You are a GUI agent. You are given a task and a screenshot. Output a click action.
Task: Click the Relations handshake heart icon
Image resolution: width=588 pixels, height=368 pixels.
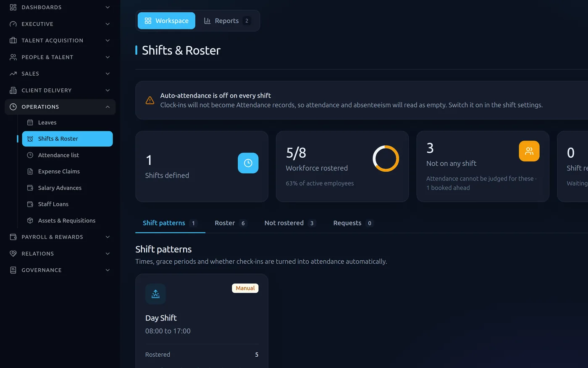point(13,254)
